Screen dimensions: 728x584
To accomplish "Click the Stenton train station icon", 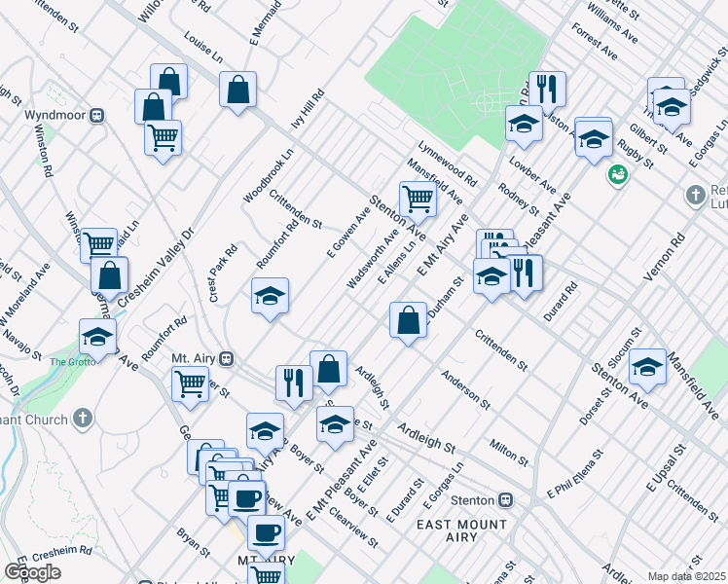I will pyautogui.click(x=505, y=500).
